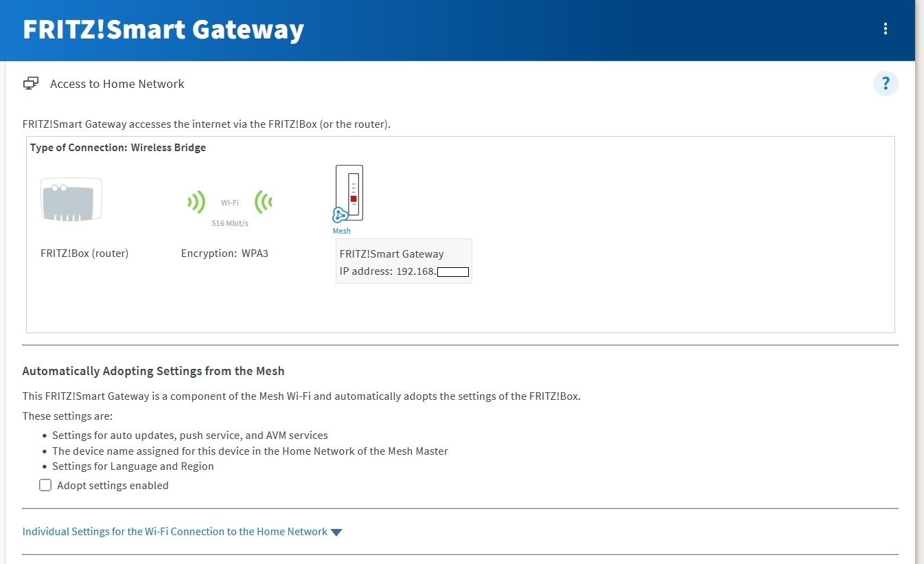Click the auto updates, push service bullet
The width and height of the screenshot is (924, 564).
pyautogui.click(x=190, y=436)
